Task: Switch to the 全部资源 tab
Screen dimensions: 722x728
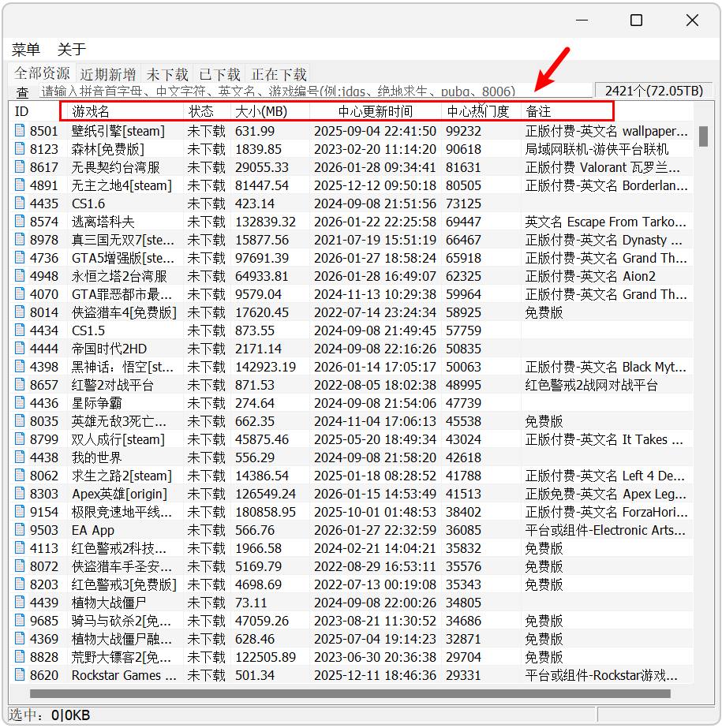Action: (x=42, y=73)
